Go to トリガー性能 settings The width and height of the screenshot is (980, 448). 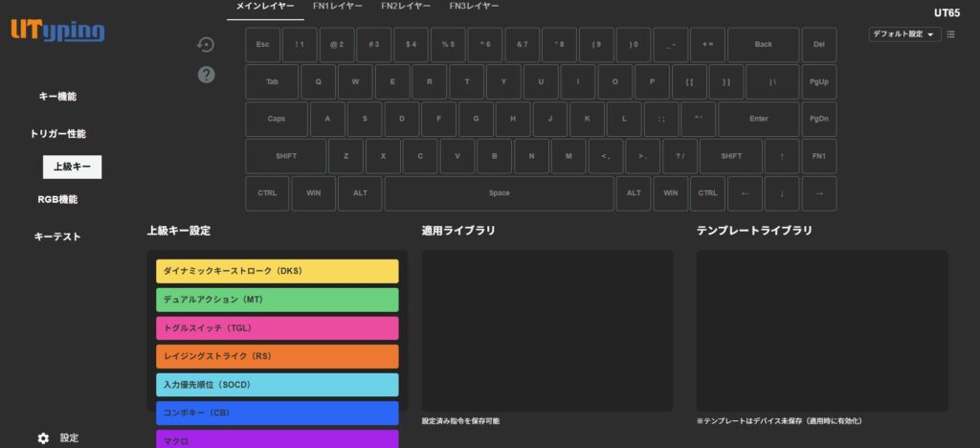pyautogui.click(x=57, y=134)
